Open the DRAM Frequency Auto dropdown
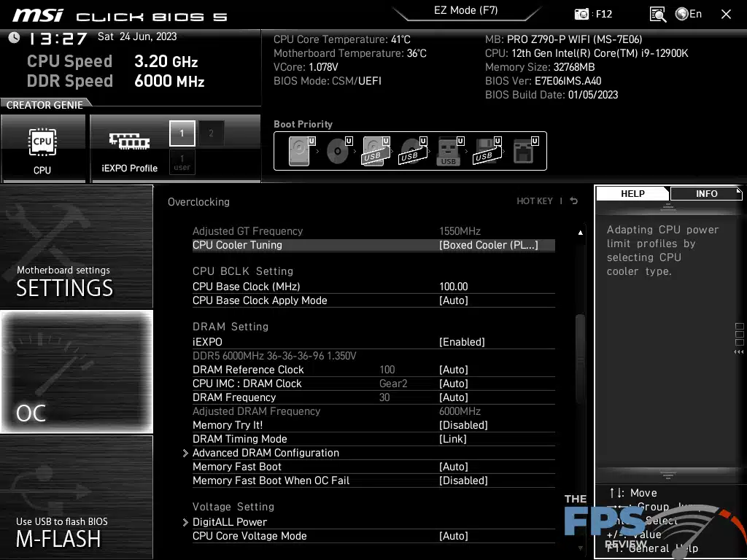The width and height of the screenshot is (747, 560). tap(454, 397)
